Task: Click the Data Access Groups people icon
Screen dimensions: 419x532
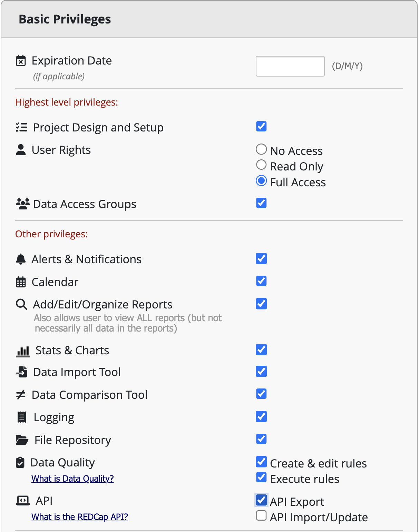Action: pyautogui.click(x=23, y=204)
